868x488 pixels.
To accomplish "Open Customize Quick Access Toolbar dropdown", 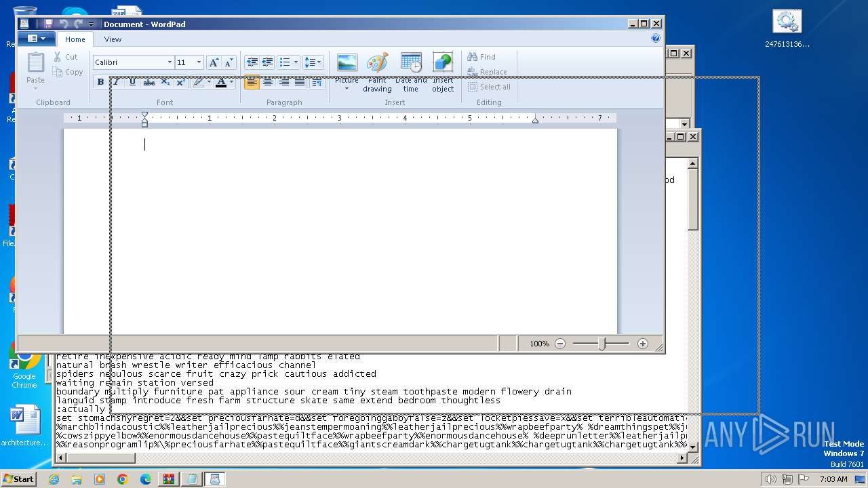I will pos(91,24).
